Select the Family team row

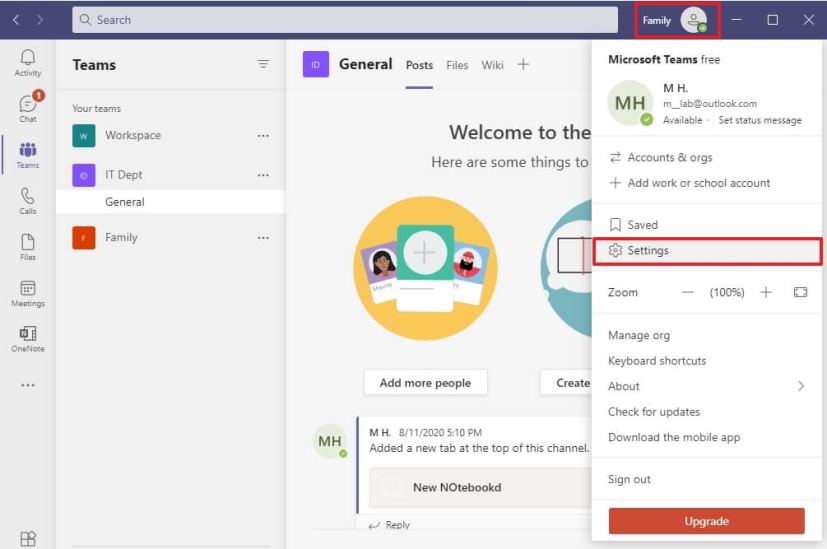[170, 238]
